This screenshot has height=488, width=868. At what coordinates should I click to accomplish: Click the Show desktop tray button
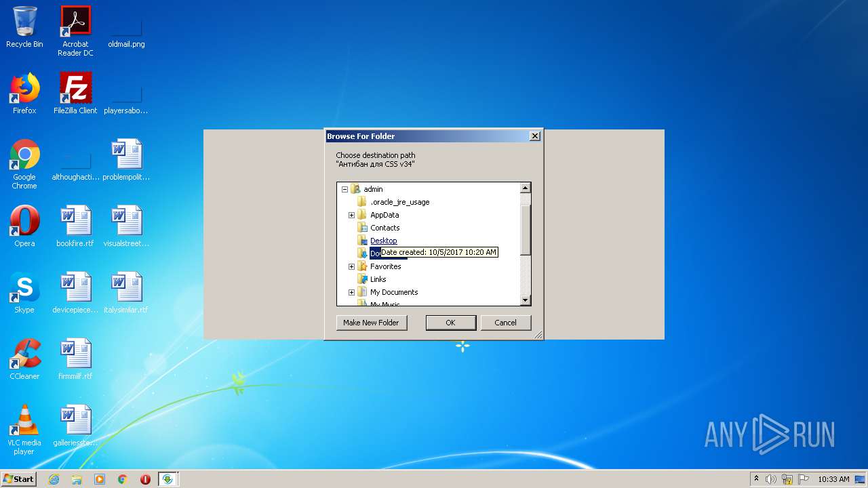861,479
